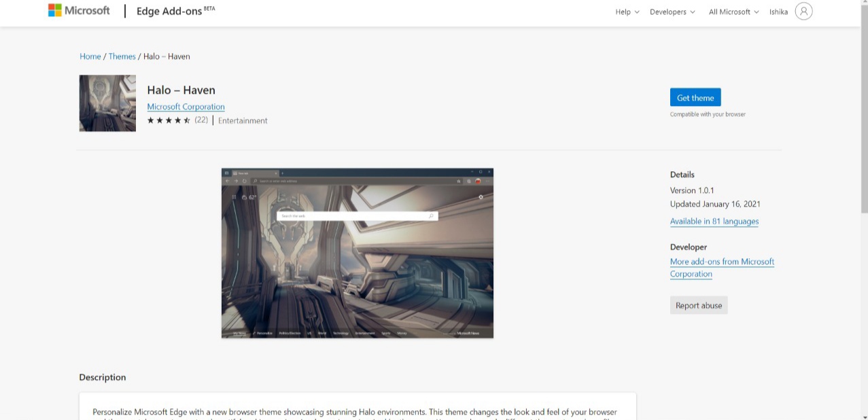Image resolution: width=868 pixels, height=420 pixels.
Task: Click the Halo – Haven title heading
Action: [181, 90]
